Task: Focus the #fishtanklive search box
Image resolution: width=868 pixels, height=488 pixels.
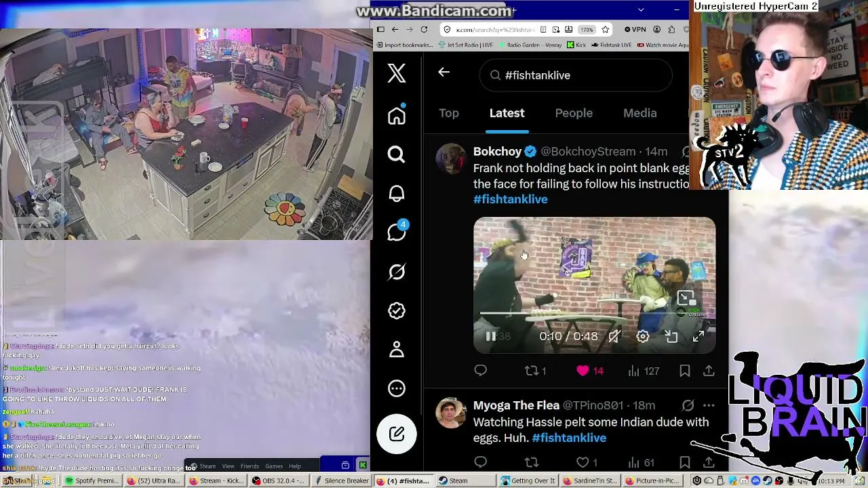Action: [x=576, y=75]
